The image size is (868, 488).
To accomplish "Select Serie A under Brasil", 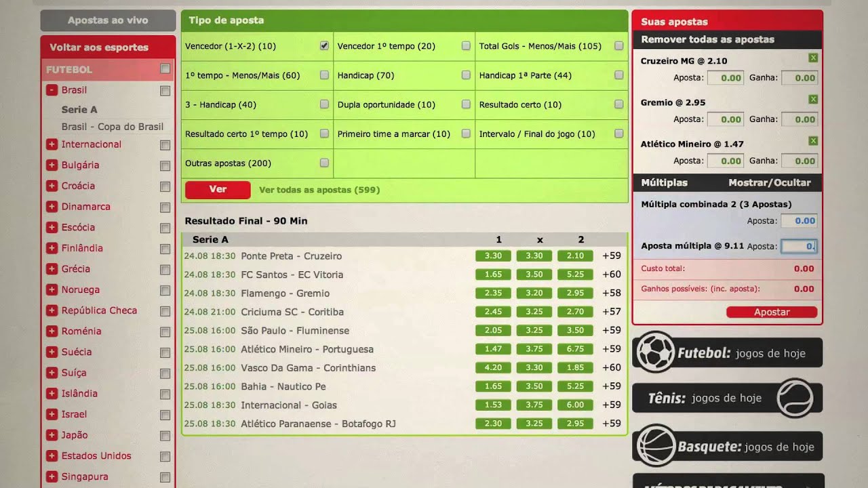I will pyautogui.click(x=79, y=109).
